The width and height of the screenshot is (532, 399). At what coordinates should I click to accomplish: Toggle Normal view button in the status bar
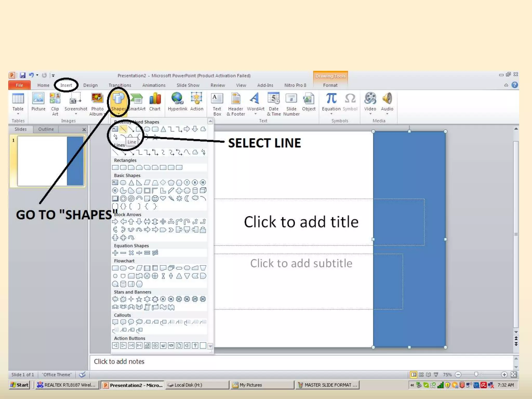(x=413, y=375)
